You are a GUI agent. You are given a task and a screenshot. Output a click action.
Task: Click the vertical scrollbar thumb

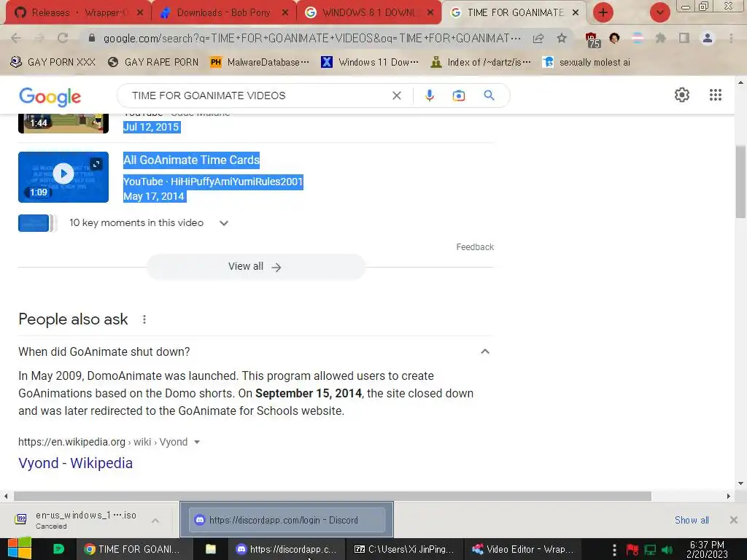tap(740, 181)
